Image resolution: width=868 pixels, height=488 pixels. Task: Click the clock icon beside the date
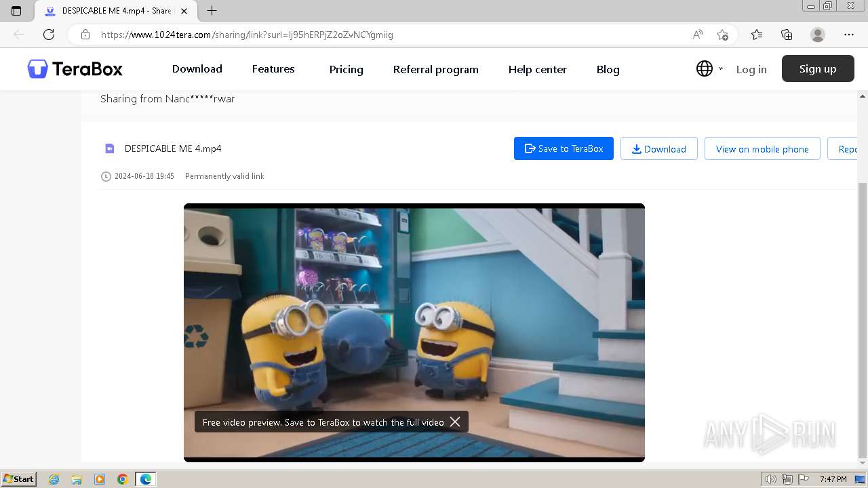point(106,176)
